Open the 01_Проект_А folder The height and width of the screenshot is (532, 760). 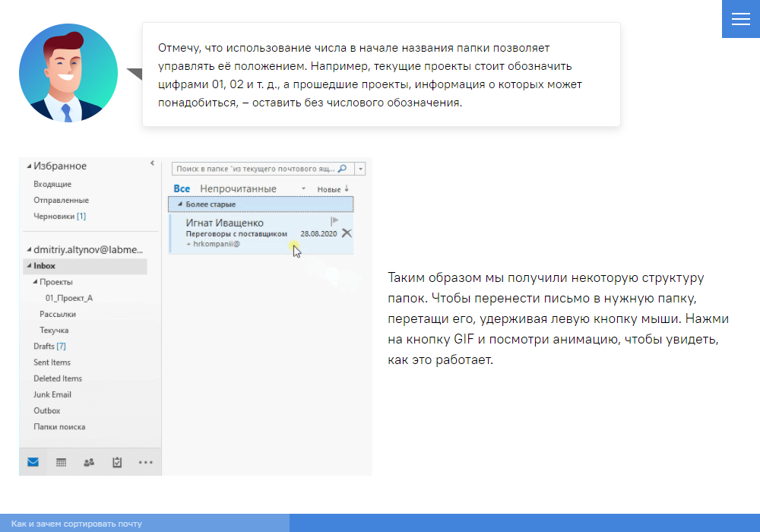tap(68, 298)
